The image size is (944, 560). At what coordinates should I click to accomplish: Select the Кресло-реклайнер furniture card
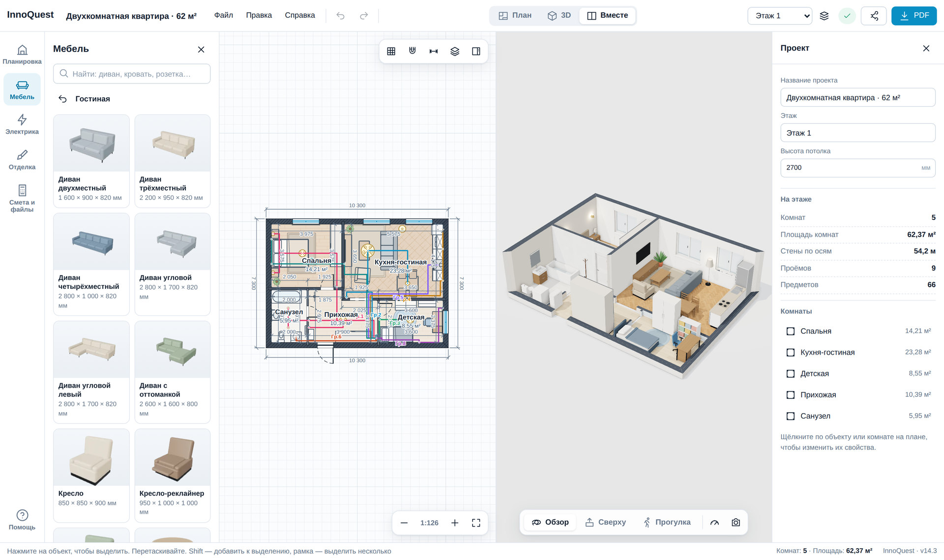[173, 476]
